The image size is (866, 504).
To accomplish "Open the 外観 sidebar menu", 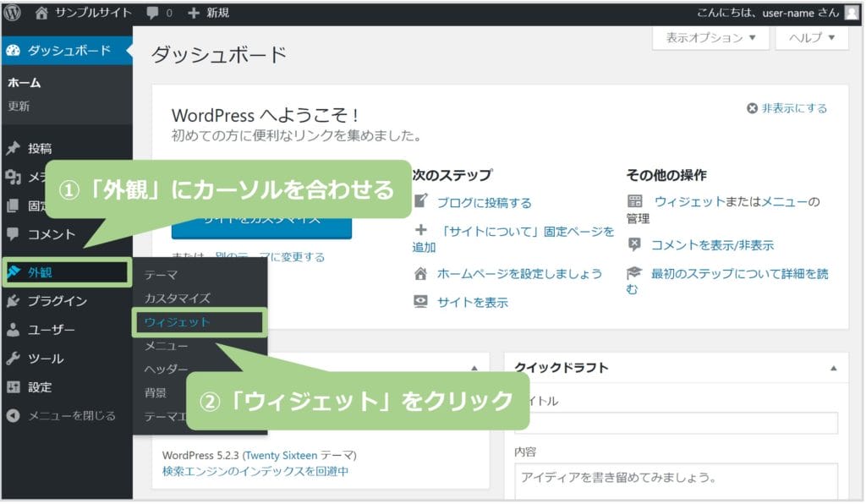I will 67,271.
